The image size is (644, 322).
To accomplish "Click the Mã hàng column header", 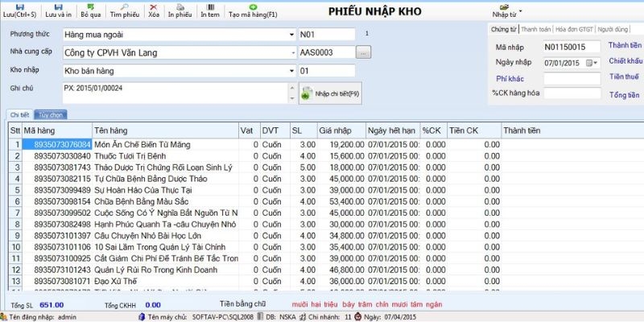I will click(57, 130).
